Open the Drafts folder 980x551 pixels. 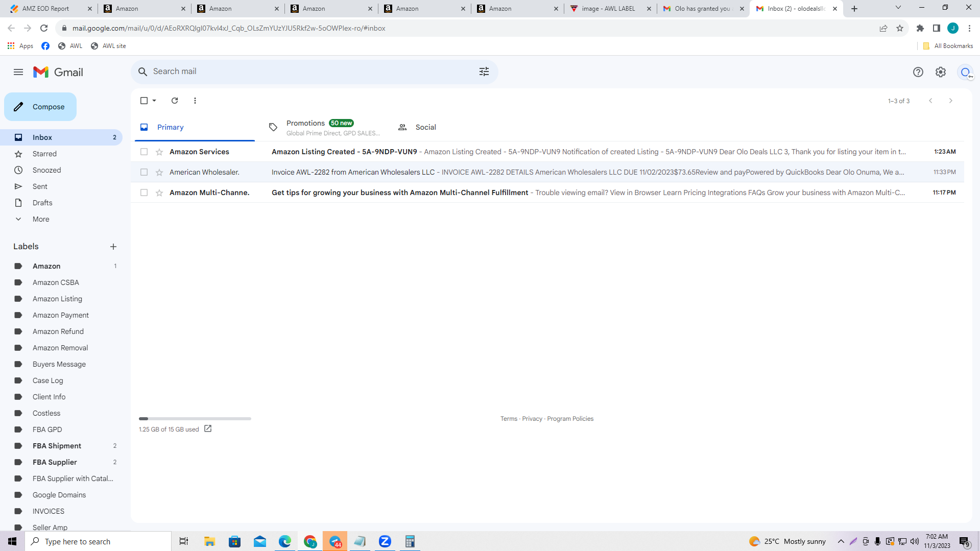[61, 203]
